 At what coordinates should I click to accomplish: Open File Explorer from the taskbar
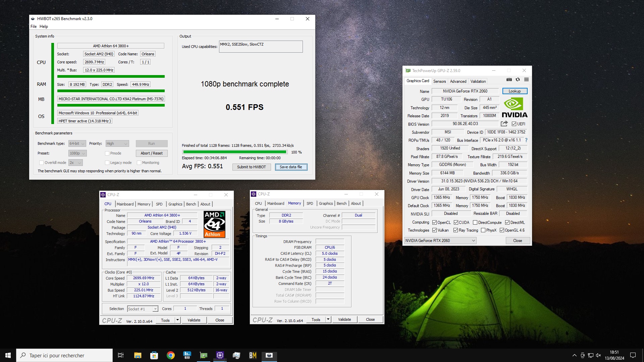(x=138, y=355)
